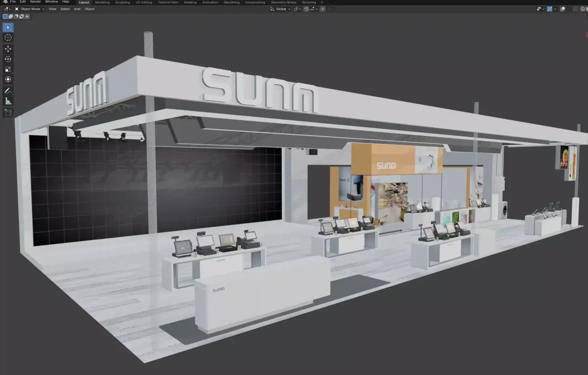Open the viewport Select menu
This screenshot has height=375, width=588.
point(65,9)
